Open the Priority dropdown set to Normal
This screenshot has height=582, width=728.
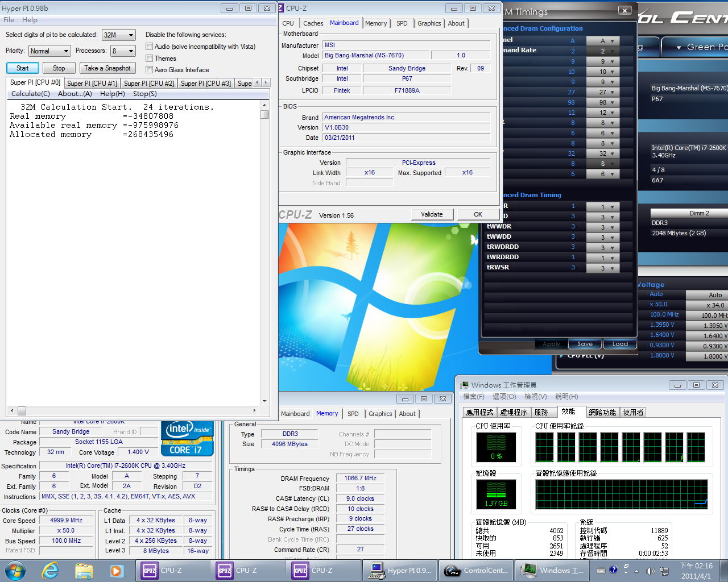tap(49, 51)
